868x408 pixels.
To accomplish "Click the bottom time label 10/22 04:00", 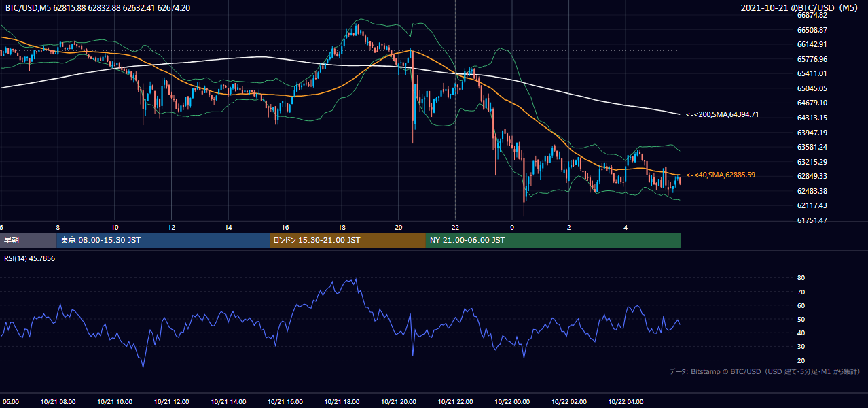I will click(626, 402).
